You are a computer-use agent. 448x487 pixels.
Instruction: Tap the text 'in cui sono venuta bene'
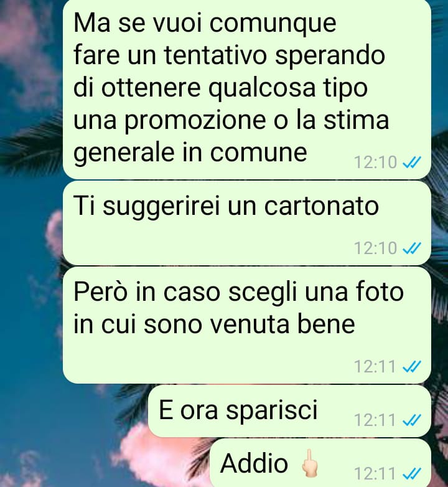point(214,324)
